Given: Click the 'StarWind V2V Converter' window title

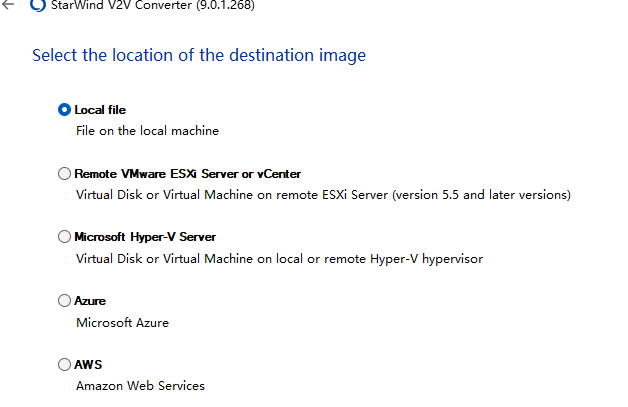Looking at the screenshot, I should point(120,5).
